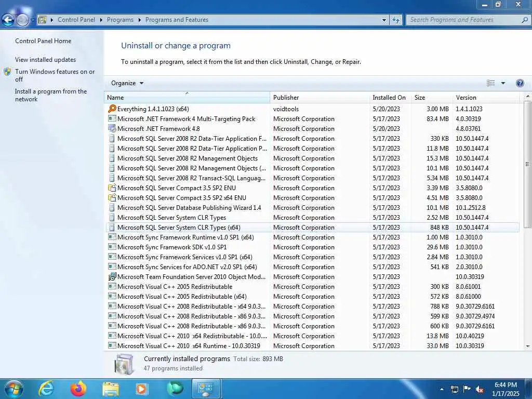The width and height of the screenshot is (532, 399).
Task: Open Windows Explorer from the taskbar
Action: point(111,389)
